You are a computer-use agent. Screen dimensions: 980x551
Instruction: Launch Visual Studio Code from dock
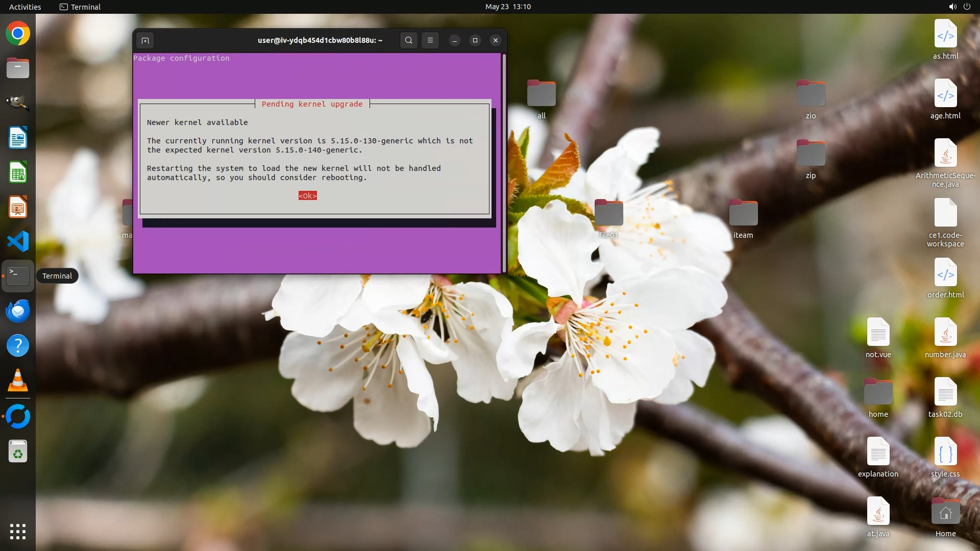18,241
